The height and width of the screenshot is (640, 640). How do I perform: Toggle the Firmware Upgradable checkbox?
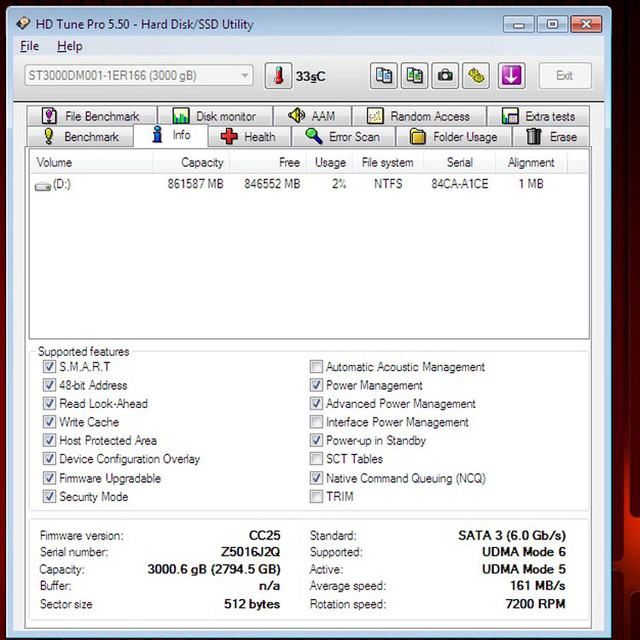49,478
